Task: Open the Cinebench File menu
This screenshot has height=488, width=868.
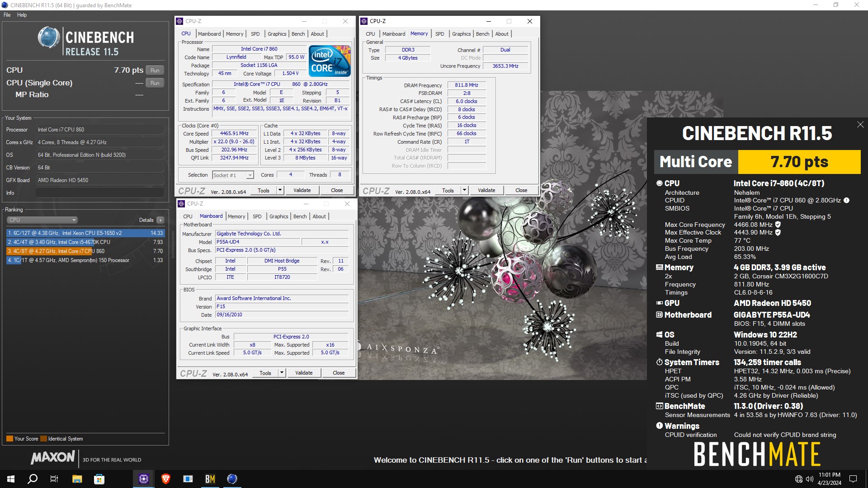Action: [x=7, y=15]
